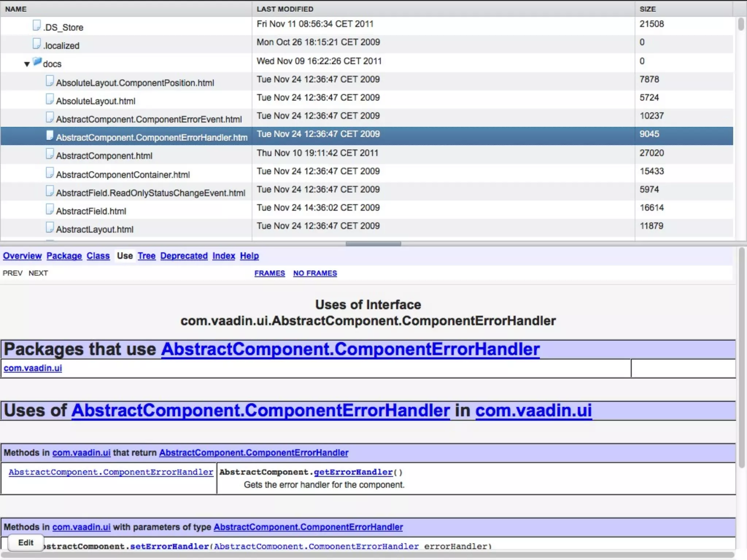The width and height of the screenshot is (747, 560).
Task: Open the Class navigation link
Action: [98, 256]
